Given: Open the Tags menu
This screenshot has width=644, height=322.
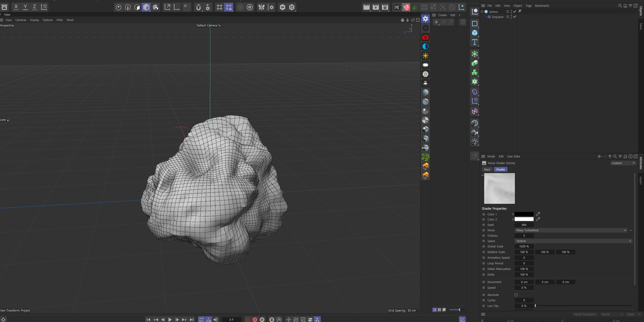Looking at the screenshot, I should [528, 6].
